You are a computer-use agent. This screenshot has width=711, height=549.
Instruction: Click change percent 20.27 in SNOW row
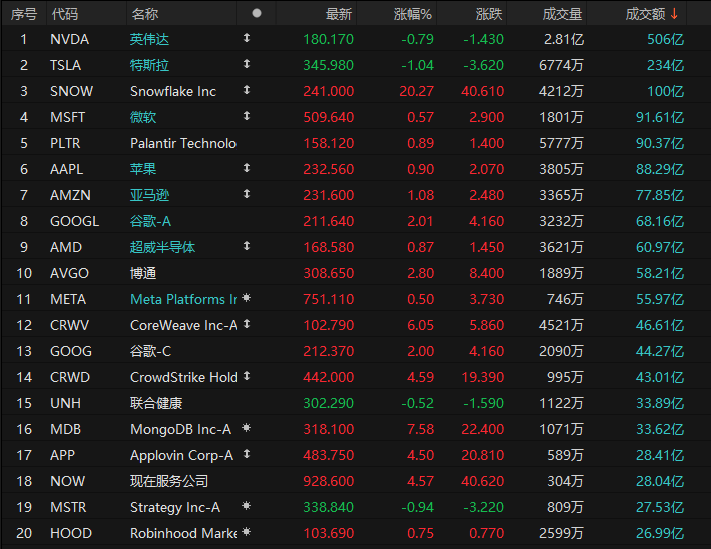pos(416,92)
